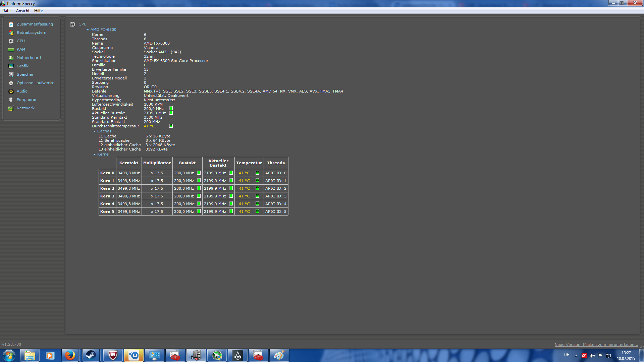Viewport: 644px width, 362px height.
Task: Open Optische Laufwerke in the sidebar
Action: pyautogui.click(x=35, y=83)
